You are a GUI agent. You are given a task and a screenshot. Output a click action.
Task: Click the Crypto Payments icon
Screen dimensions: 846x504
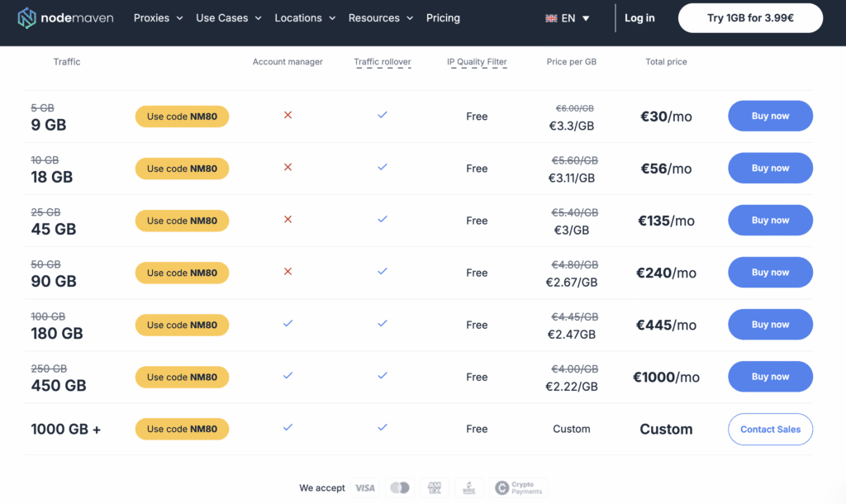[518, 488]
